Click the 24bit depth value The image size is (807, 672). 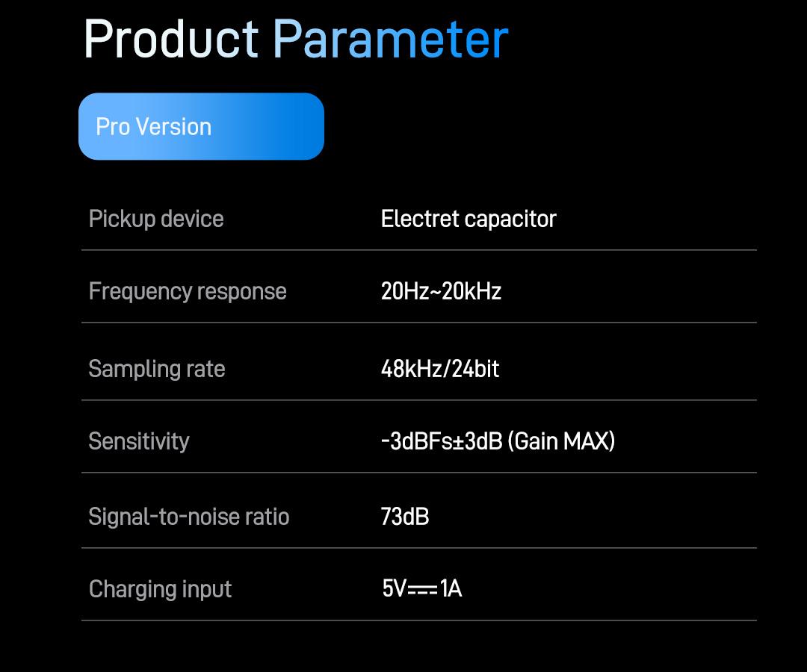(x=476, y=369)
